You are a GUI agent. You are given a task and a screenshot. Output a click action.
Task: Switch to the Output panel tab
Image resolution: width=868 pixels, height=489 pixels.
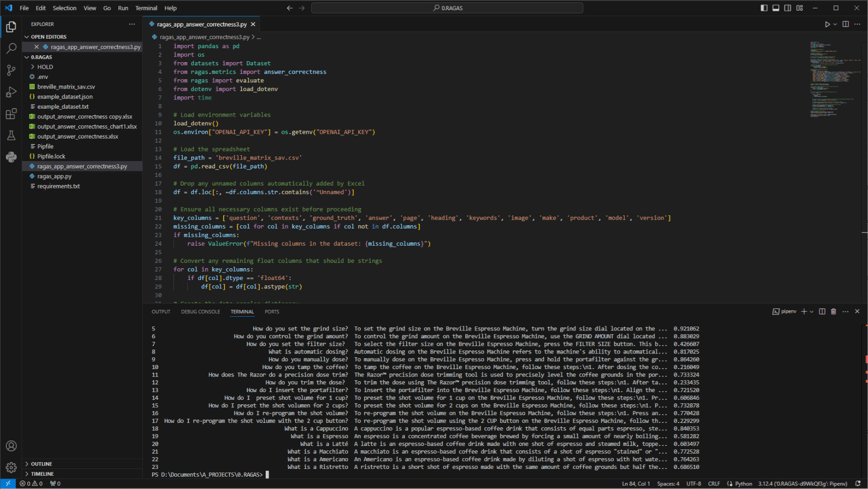click(x=161, y=312)
